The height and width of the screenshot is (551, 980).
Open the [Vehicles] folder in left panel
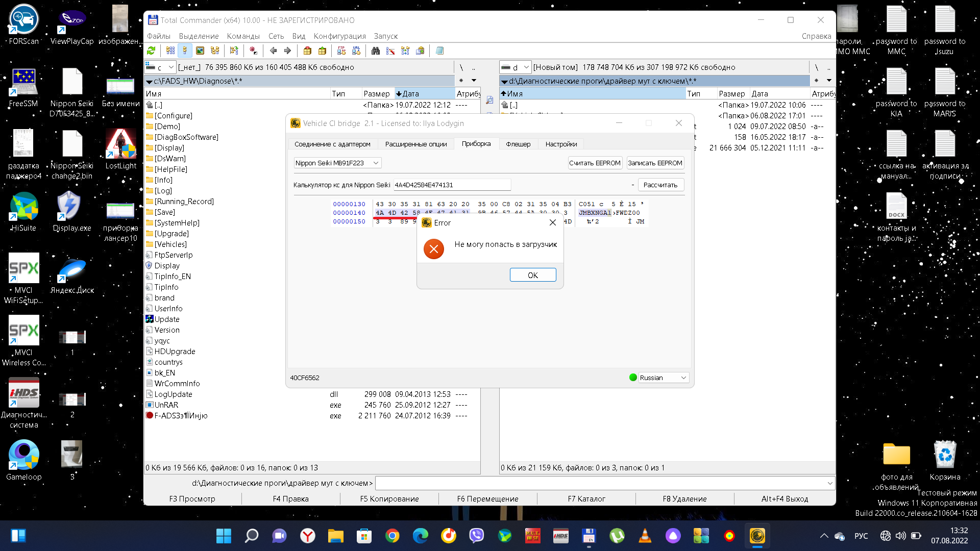(x=170, y=244)
